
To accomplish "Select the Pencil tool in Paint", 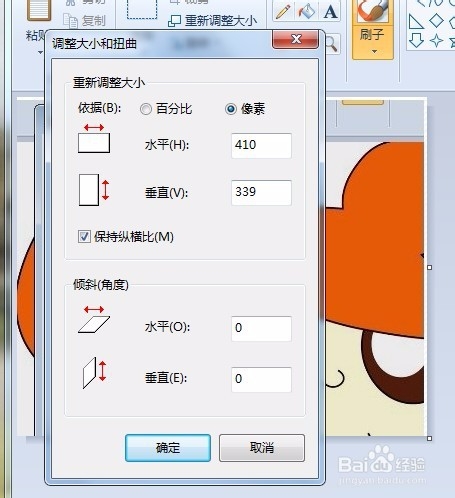I will (x=283, y=12).
